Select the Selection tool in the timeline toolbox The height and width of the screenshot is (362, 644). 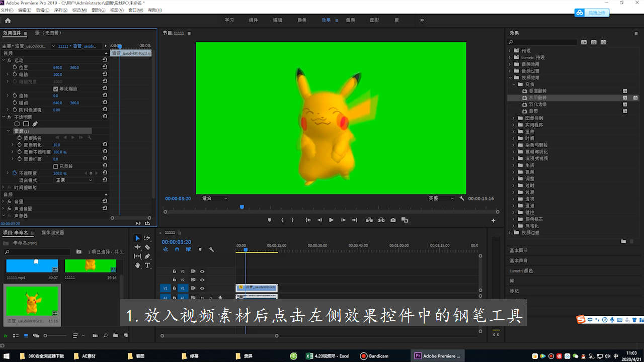tap(137, 238)
